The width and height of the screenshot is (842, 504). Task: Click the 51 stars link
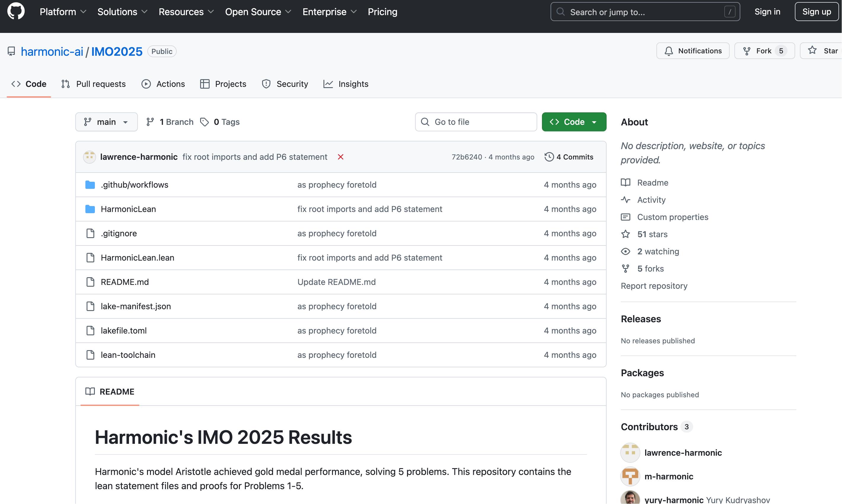pyautogui.click(x=652, y=234)
